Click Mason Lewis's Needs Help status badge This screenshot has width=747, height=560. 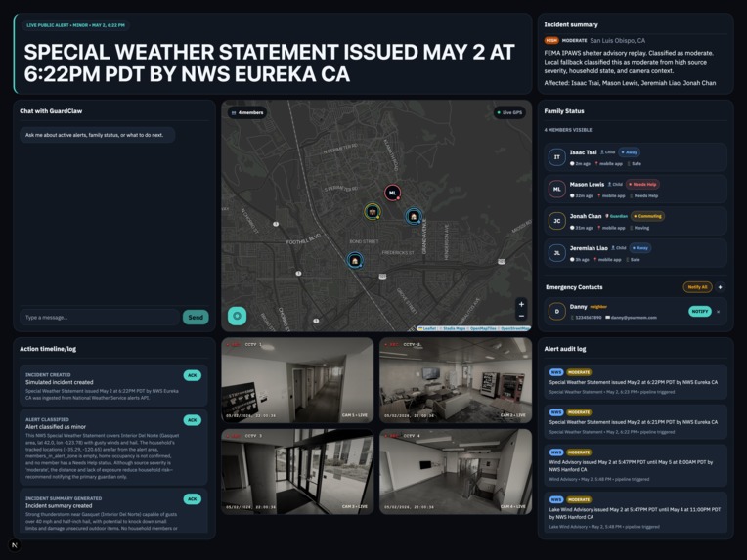click(x=642, y=185)
